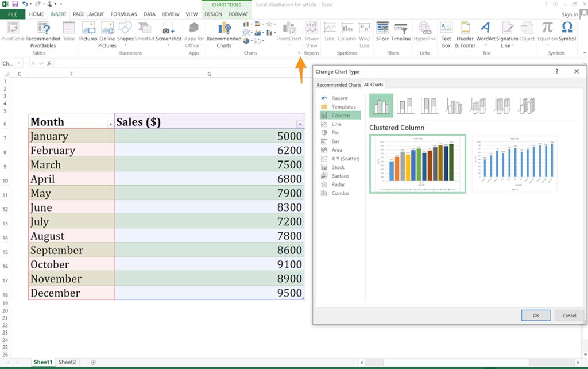Confirm chart type with OK button
This screenshot has height=369, width=588.
[x=535, y=315]
